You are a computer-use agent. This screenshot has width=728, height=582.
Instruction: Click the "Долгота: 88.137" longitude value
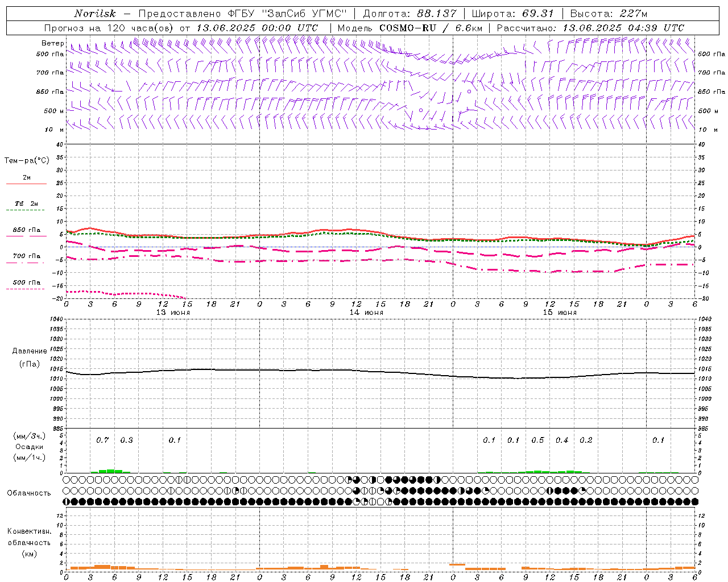pyautogui.click(x=409, y=14)
